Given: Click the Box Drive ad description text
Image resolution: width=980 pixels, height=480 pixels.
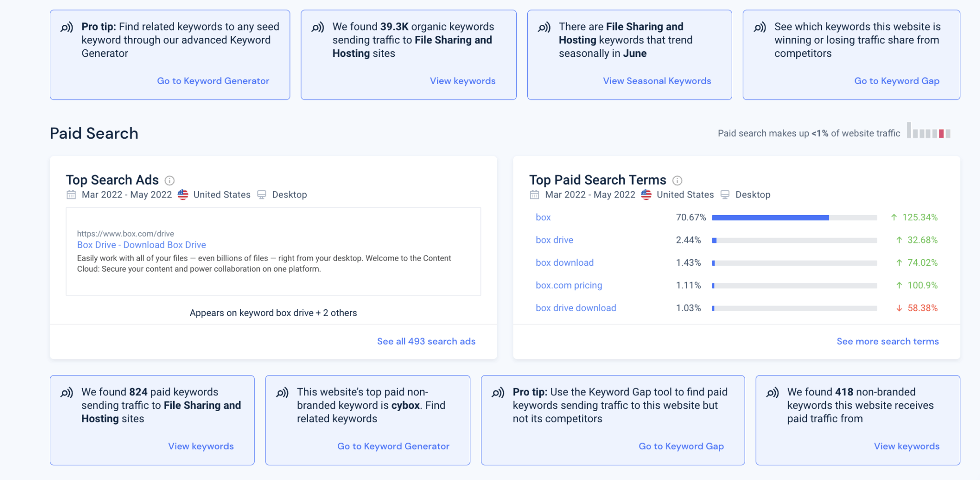Looking at the screenshot, I should click(264, 263).
